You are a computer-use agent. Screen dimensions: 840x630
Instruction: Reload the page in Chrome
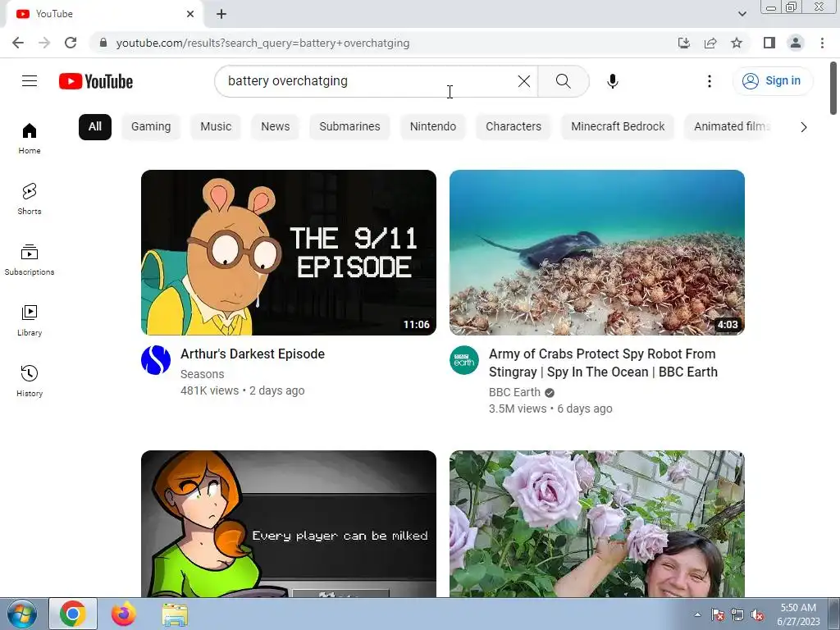tap(71, 43)
